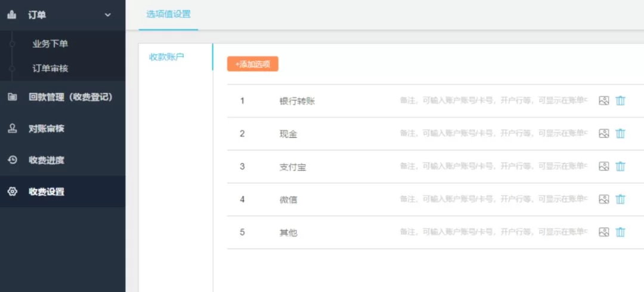Open 回款管理（收费登记） in sidebar

coord(70,97)
